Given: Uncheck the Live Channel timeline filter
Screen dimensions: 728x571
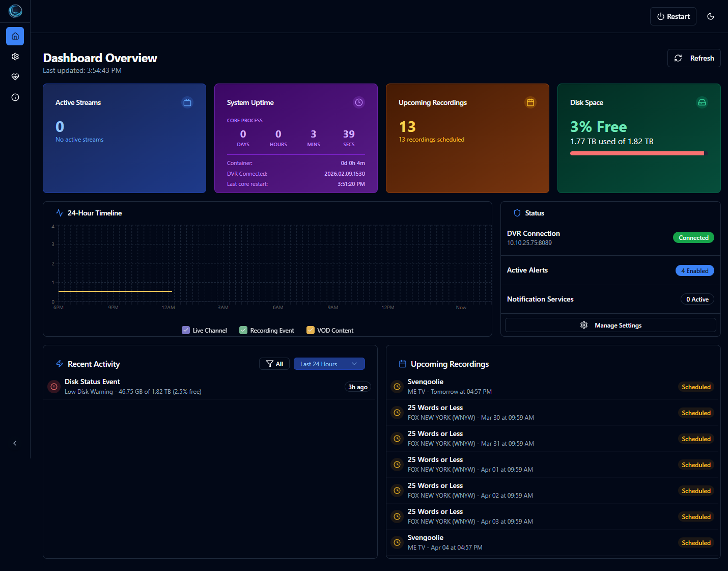Looking at the screenshot, I should coord(186,330).
